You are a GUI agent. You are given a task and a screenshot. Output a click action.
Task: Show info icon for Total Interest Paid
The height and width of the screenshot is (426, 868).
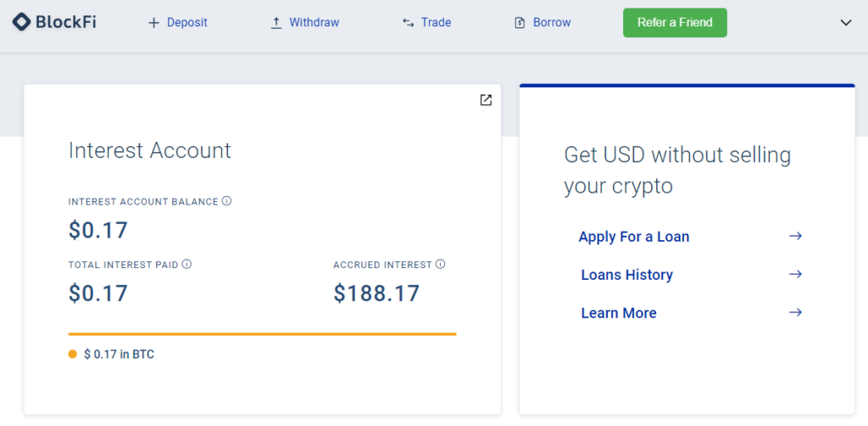click(186, 265)
